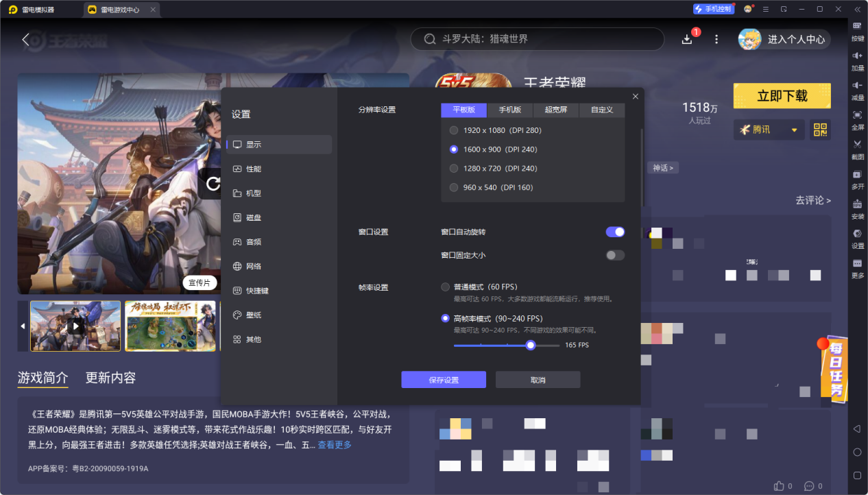Enter 全屏 fullscreen mode from sidebar
Screen dimensions: 868x495
pyautogui.click(x=857, y=119)
